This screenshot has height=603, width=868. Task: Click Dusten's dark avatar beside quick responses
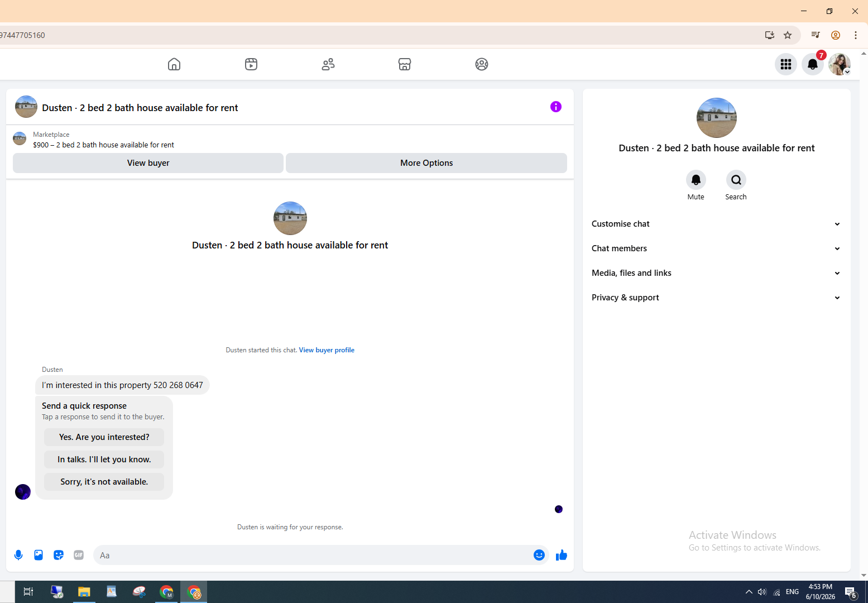pyautogui.click(x=23, y=492)
